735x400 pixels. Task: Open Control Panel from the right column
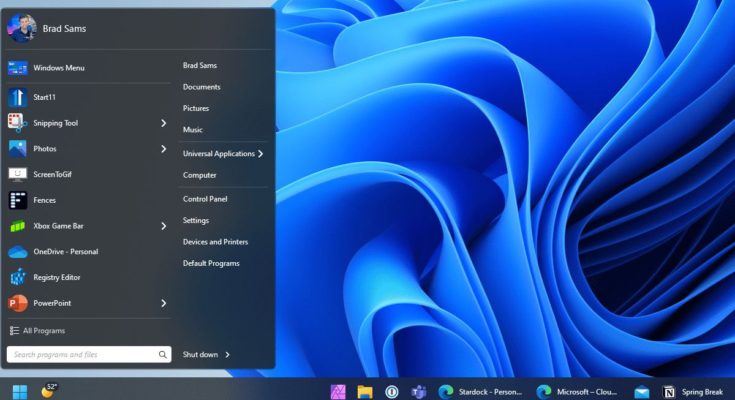(205, 199)
